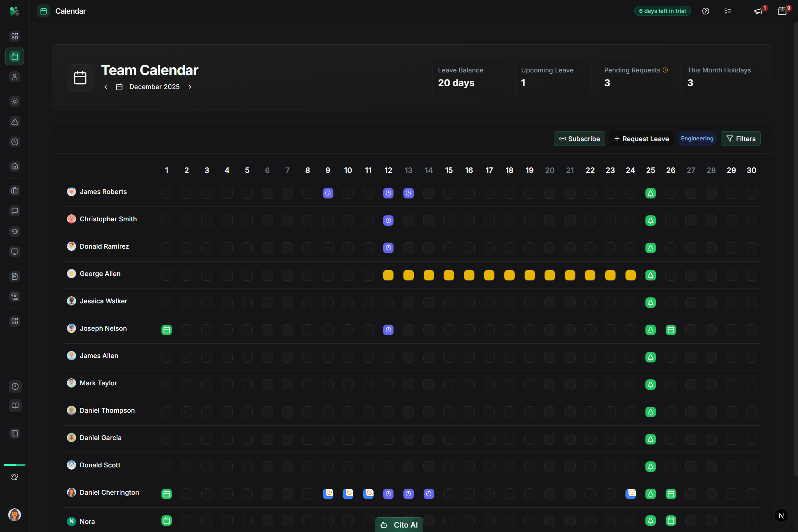
Task: Toggle the sidebar collapse control at bottom
Action: click(x=15, y=433)
